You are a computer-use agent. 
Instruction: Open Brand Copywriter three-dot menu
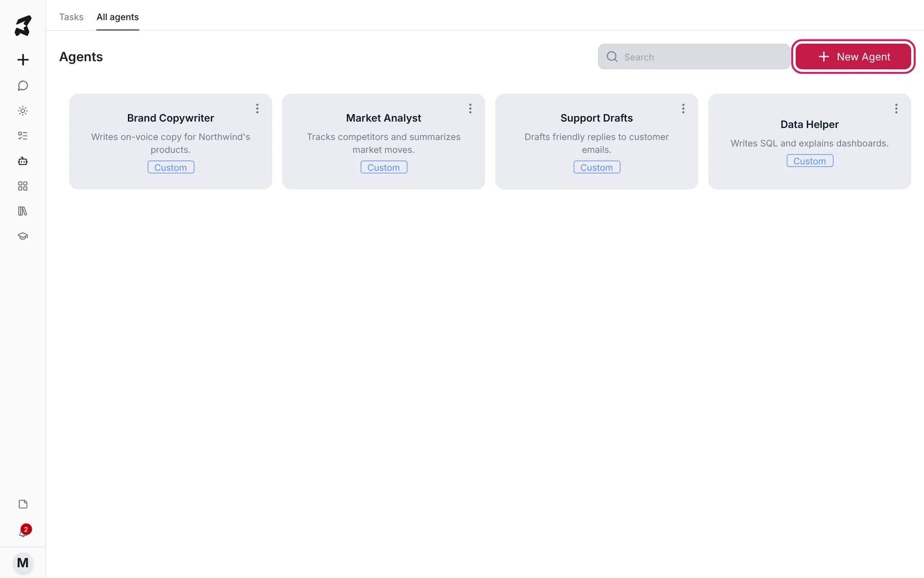click(x=257, y=108)
